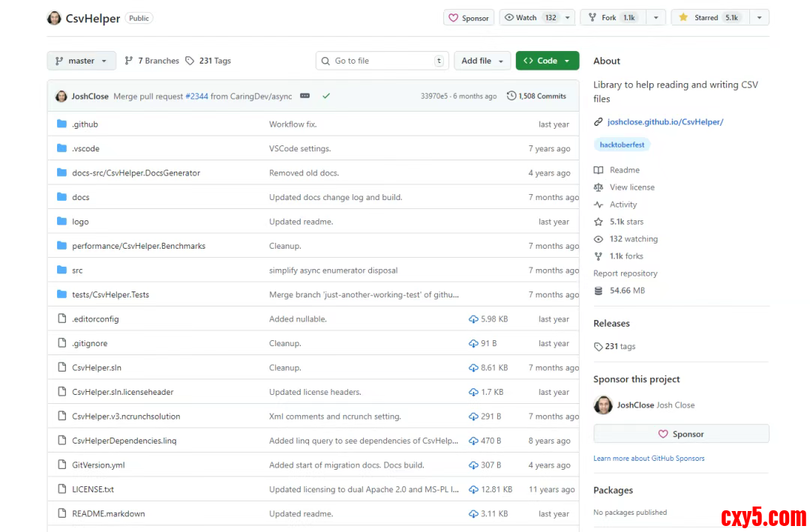Open the src folder
Viewport: 810px width, 532px height.
(x=77, y=270)
